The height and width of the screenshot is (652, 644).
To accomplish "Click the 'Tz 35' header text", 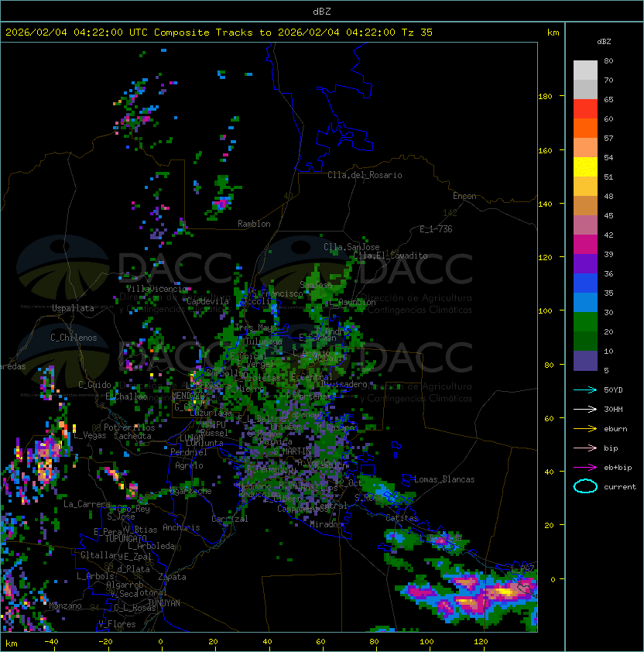I will 417,33.
